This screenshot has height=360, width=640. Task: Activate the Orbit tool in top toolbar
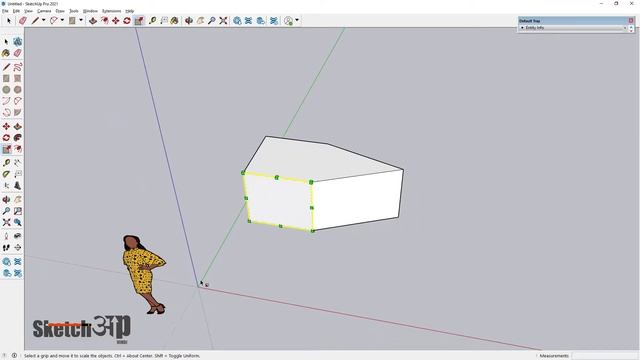coord(189,20)
